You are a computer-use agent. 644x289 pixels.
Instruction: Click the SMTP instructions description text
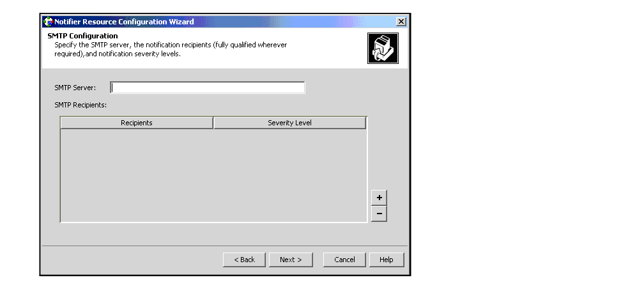pyautogui.click(x=171, y=49)
